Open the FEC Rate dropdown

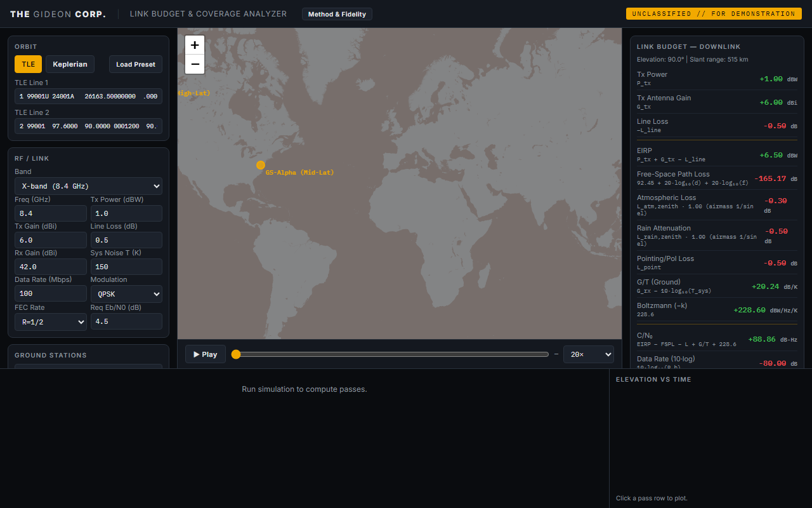coord(51,322)
